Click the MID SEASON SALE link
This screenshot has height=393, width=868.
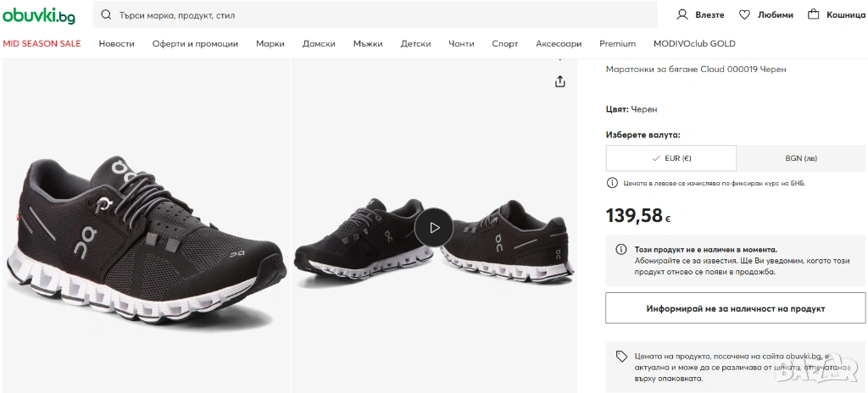click(42, 43)
